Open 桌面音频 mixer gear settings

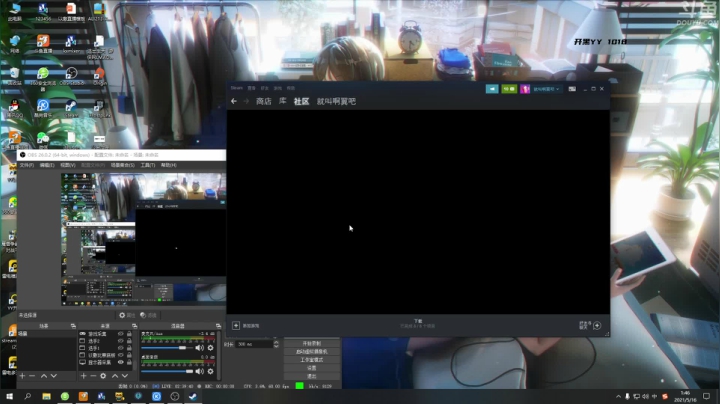[x=211, y=371]
